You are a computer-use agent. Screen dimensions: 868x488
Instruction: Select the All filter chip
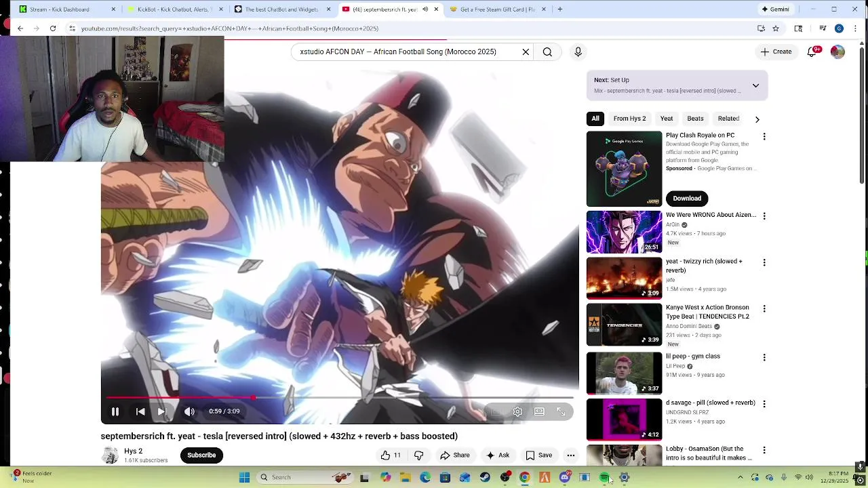point(595,119)
